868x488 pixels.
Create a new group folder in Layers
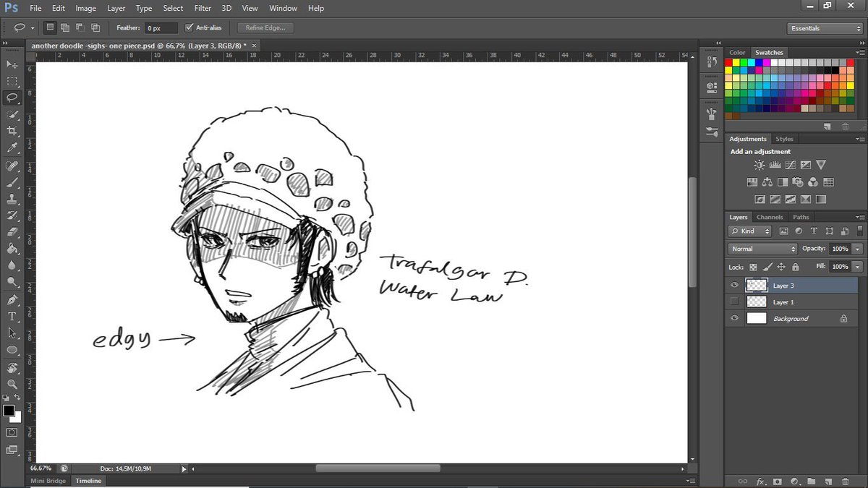pos(812,481)
